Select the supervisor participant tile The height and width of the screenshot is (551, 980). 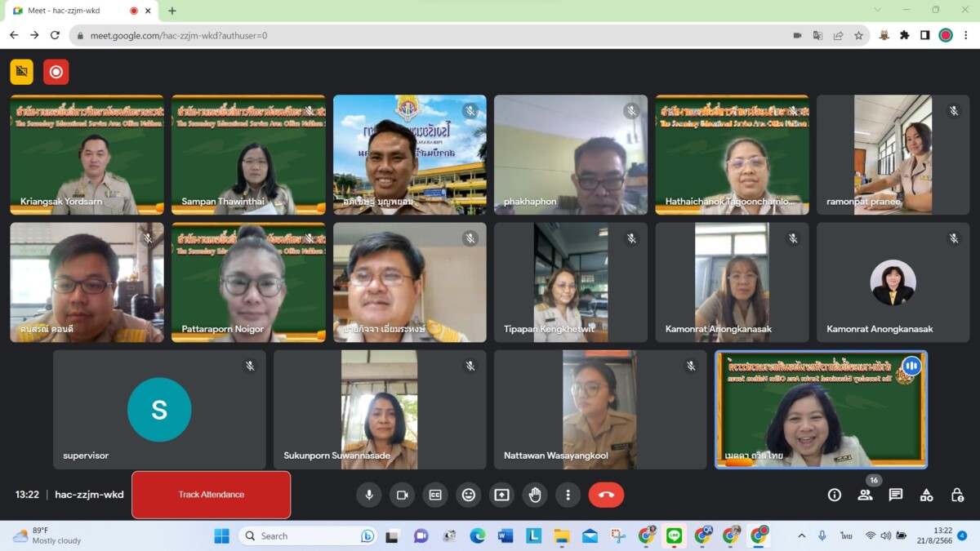click(159, 410)
